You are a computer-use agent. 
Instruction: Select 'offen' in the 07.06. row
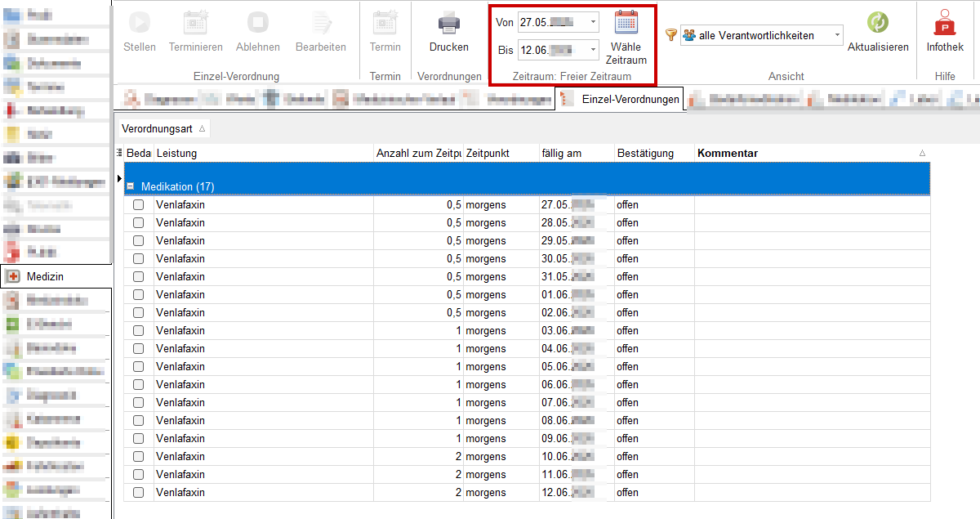[628, 403]
